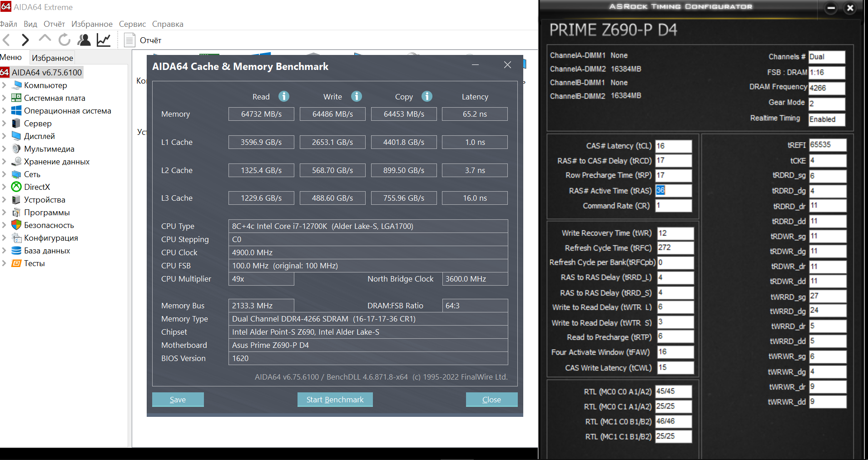The image size is (868, 460).
Task: Select the Сервер tree icon
Action: [x=16, y=123]
